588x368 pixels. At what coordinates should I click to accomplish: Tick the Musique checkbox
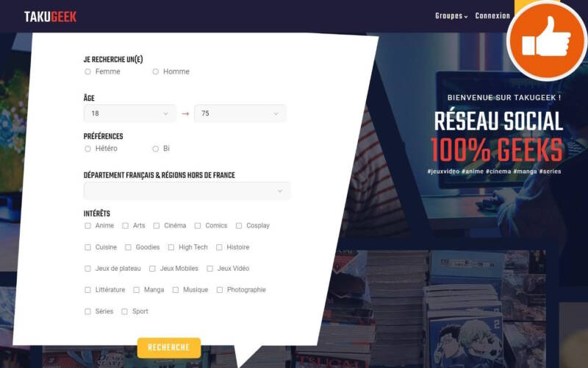176,290
